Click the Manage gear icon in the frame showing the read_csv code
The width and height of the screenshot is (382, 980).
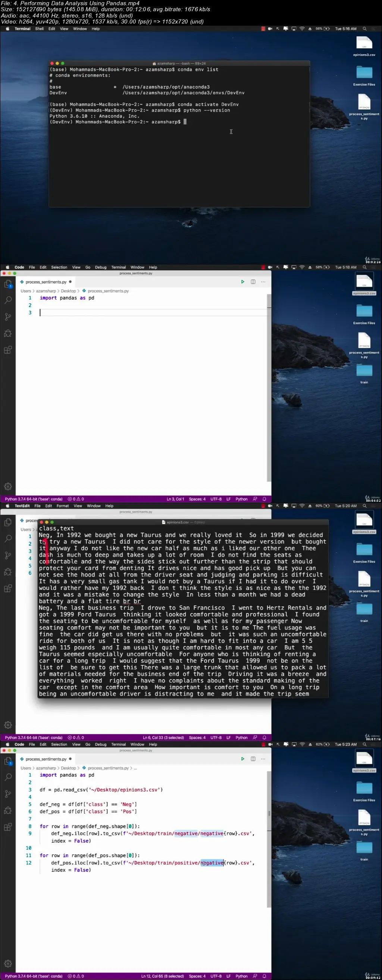7,964
